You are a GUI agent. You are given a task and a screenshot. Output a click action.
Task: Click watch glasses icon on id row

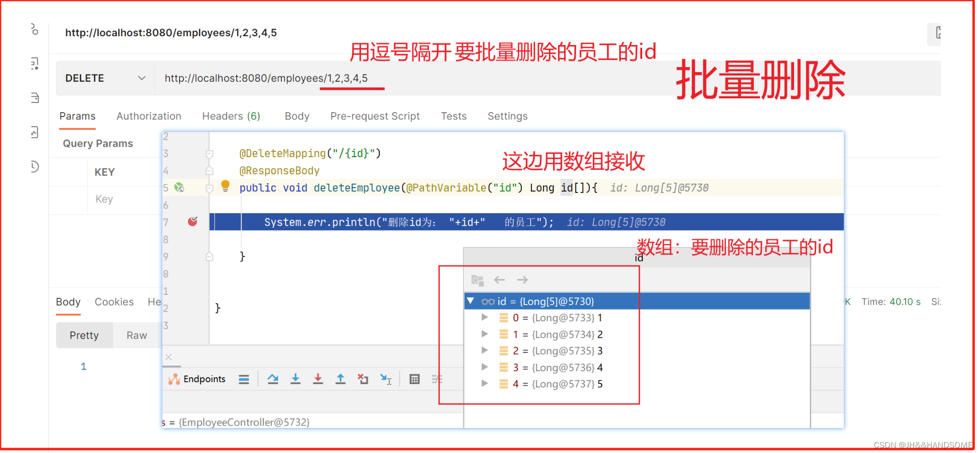click(x=488, y=302)
